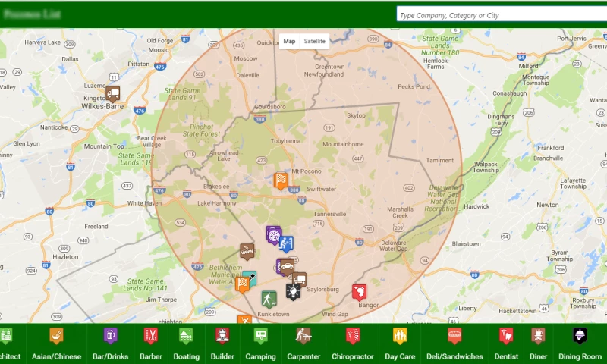Viewport: 607px width, 364px height.
Task: Click the truck marker near Wilkes-Barre
Action: pos(112,94)
